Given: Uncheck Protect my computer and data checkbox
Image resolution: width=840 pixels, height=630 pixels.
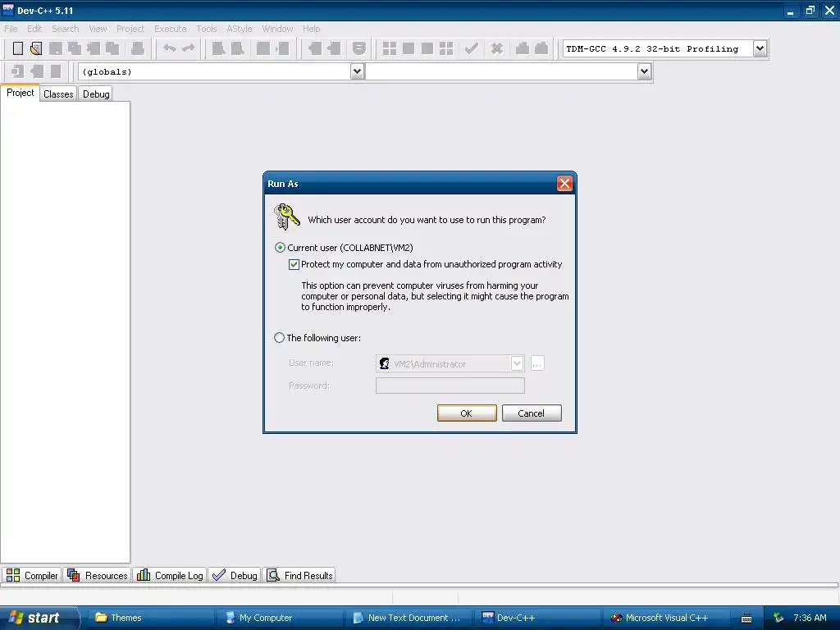Looking at the screenshot, I should [294, 264].
